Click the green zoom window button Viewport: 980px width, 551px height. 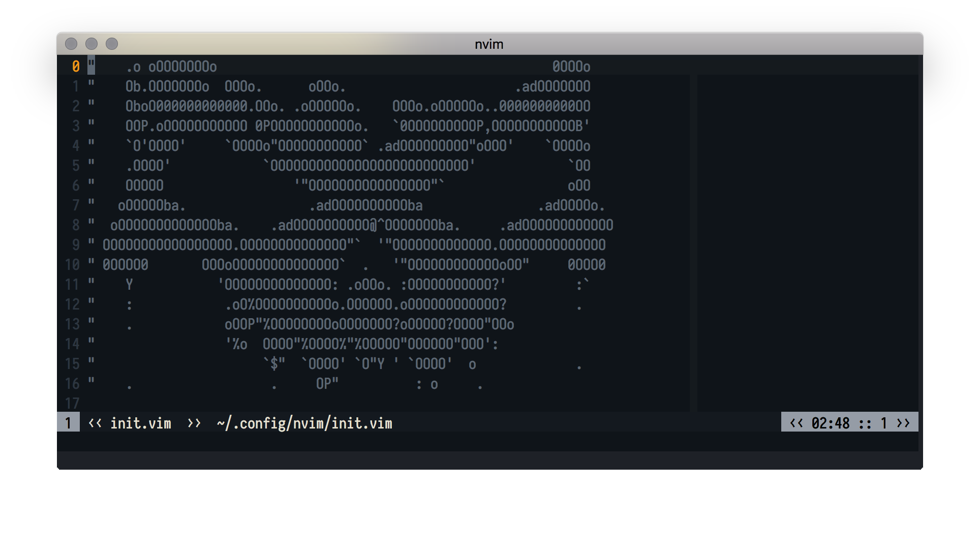112,44
